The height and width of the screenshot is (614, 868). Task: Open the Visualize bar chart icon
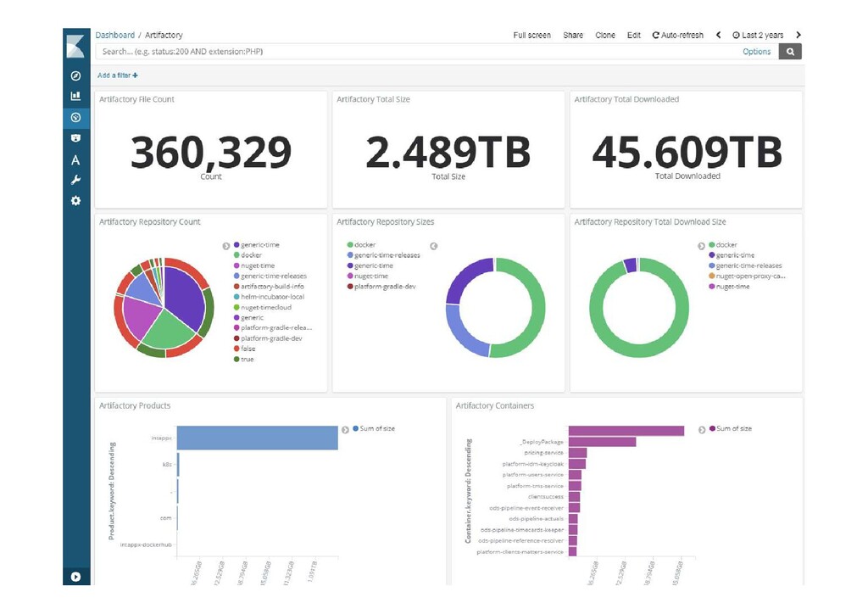(x=75, y=97)
